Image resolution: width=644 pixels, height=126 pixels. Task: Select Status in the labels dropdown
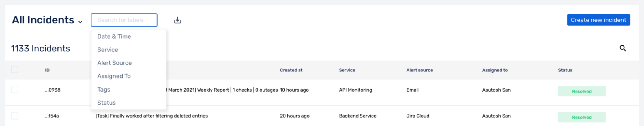[106, 103]
